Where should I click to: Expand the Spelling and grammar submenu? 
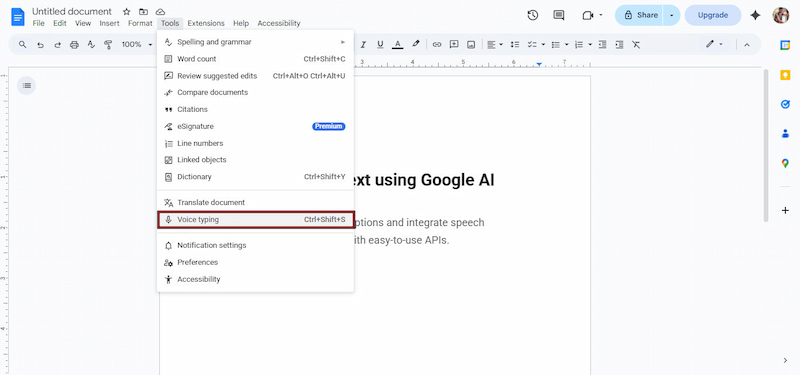click(x=255, y=42)
